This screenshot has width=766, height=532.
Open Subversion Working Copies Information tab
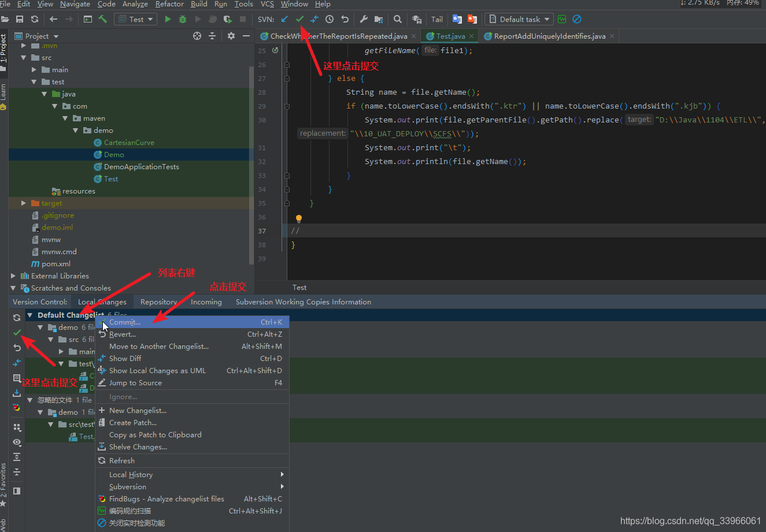(x=304, y=302)
